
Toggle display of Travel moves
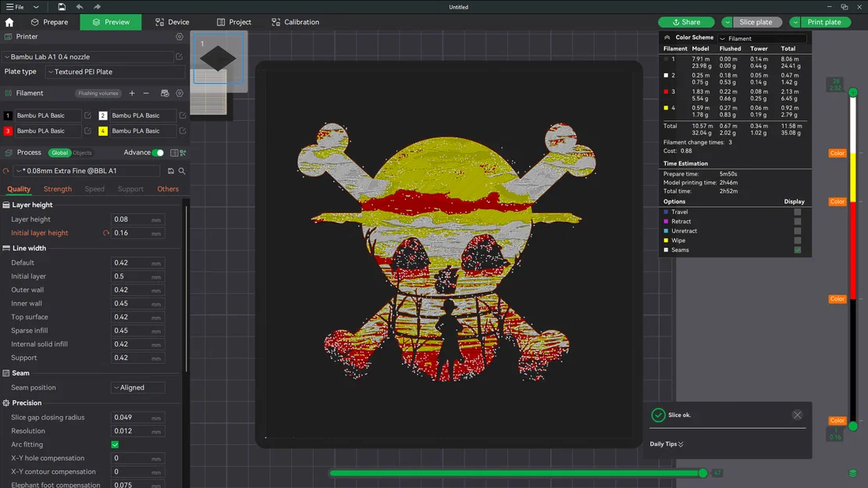[797, 212]
